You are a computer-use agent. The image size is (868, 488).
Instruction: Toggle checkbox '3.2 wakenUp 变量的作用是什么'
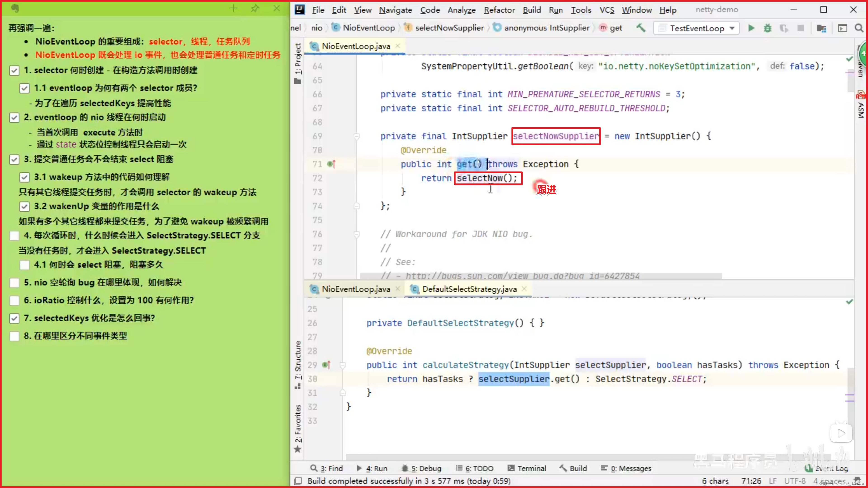click(24, 207)
